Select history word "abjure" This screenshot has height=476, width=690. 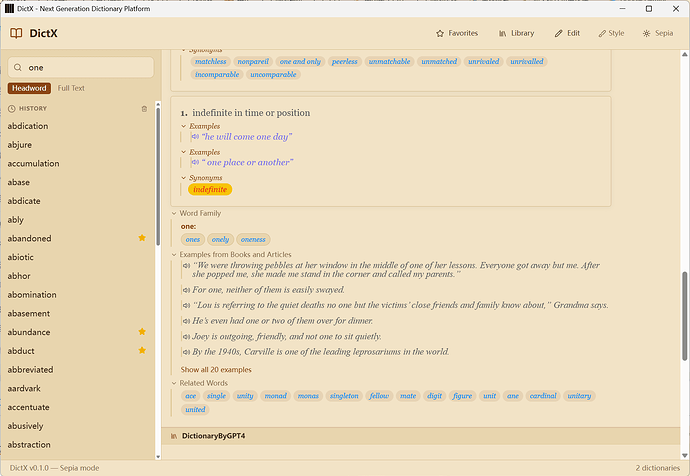(x=20, y=145)
